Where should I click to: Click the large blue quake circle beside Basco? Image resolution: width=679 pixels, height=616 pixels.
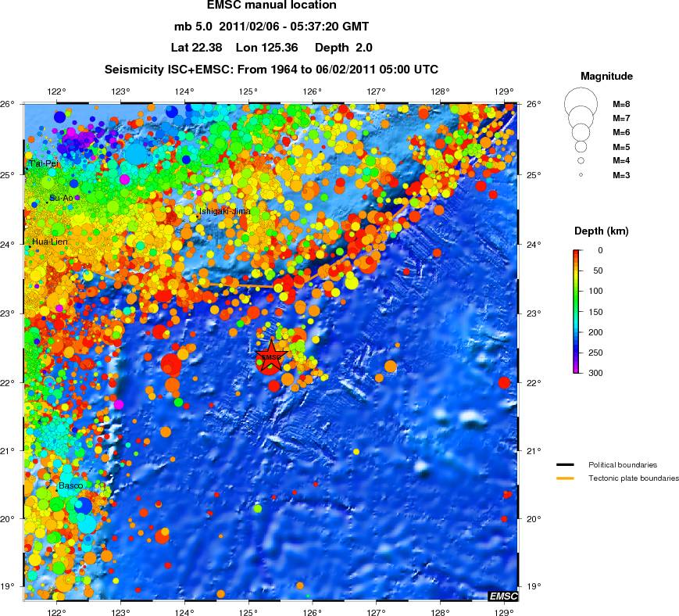coord(83,506)
